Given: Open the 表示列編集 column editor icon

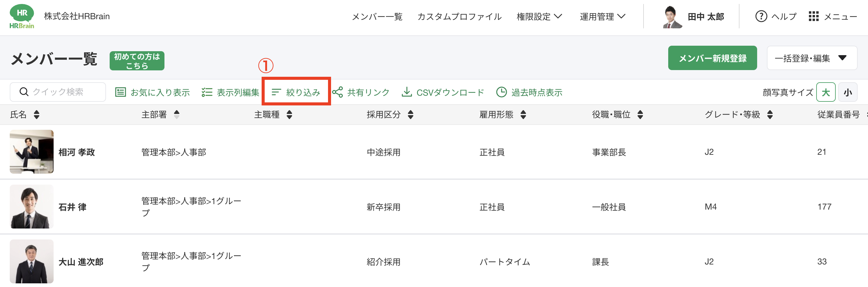Looking at the screenshot, I should 206,92.
